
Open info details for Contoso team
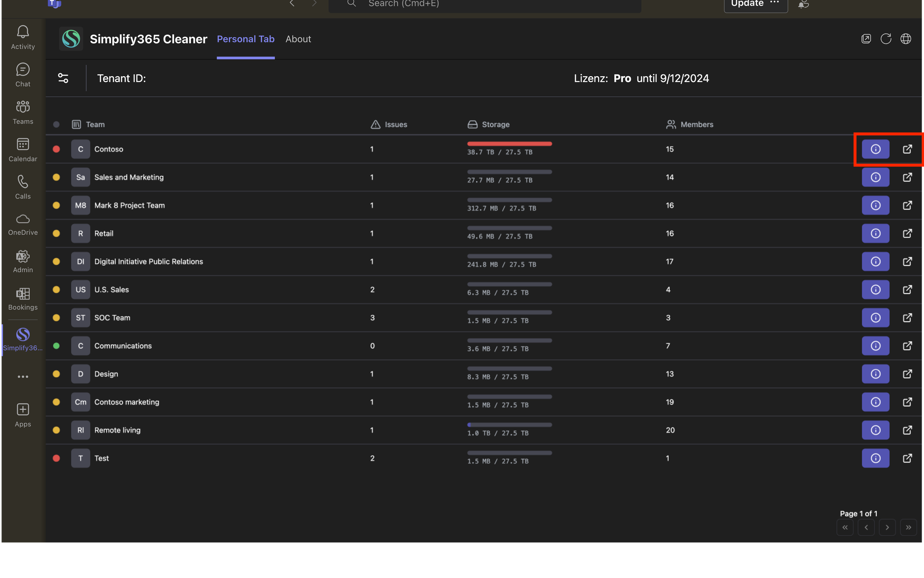tap(875, 149)
